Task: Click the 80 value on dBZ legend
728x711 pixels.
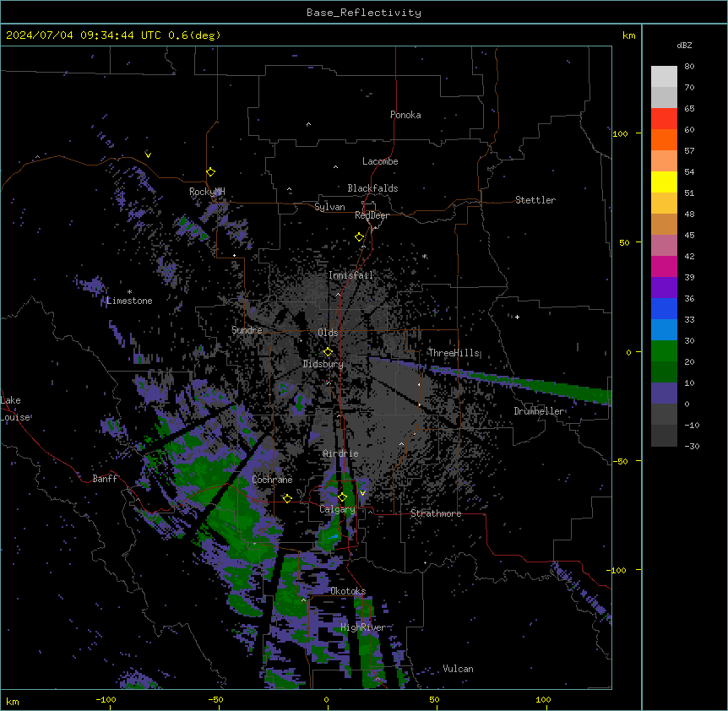Action: coord(689,67)
